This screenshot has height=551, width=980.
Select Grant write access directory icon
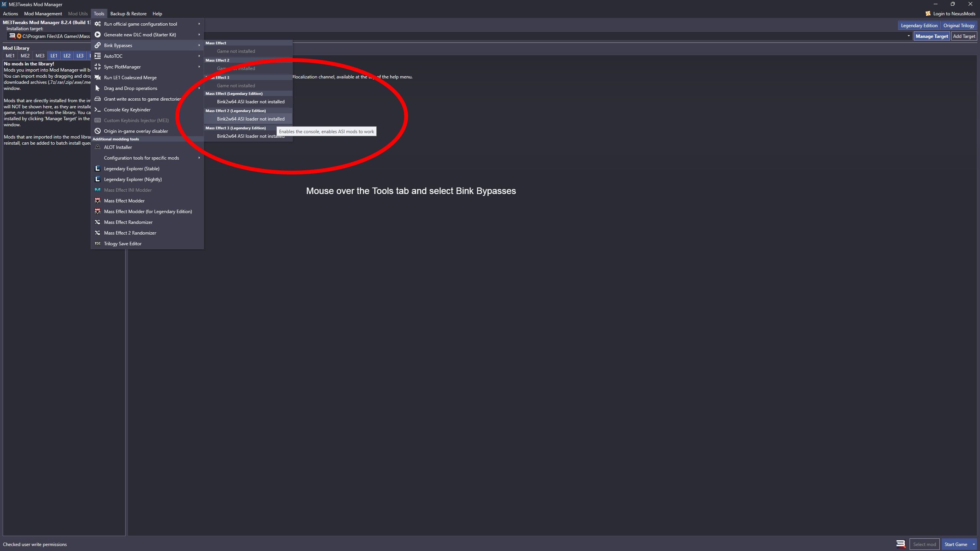pyautogui.click(x=98, y=99)
